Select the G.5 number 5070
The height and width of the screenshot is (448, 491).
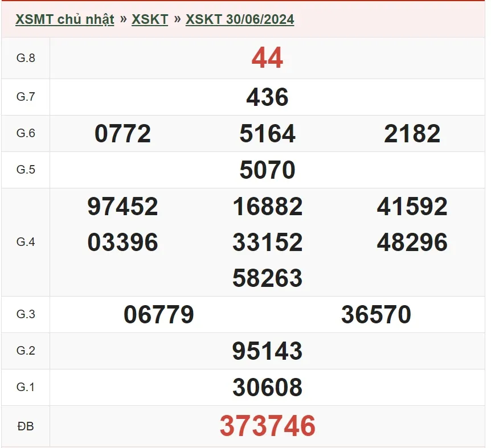click(x=267, y=170)
